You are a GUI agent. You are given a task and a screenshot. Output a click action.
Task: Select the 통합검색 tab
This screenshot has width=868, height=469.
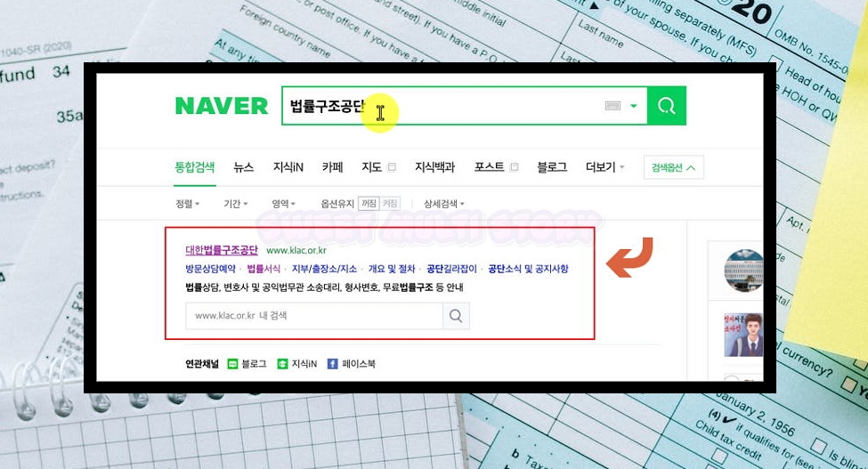[195, 167]
